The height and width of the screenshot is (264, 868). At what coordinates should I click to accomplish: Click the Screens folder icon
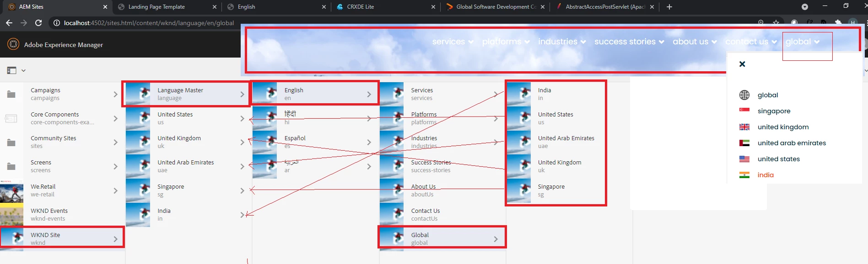coord(11,166)
